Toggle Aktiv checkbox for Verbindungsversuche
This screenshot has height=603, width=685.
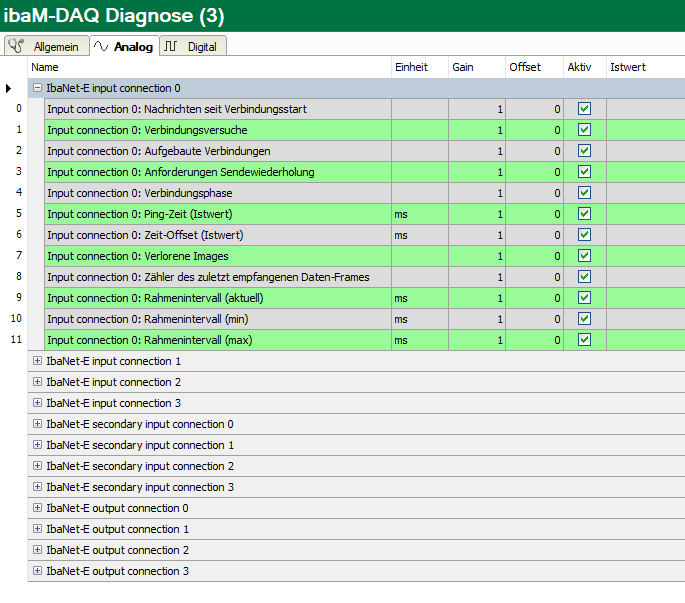pyautogui.click(x=585, y=130)
